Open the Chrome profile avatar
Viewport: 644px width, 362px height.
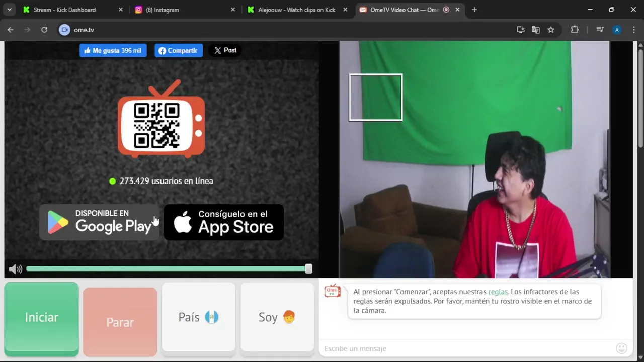click(x=617, y=30)
